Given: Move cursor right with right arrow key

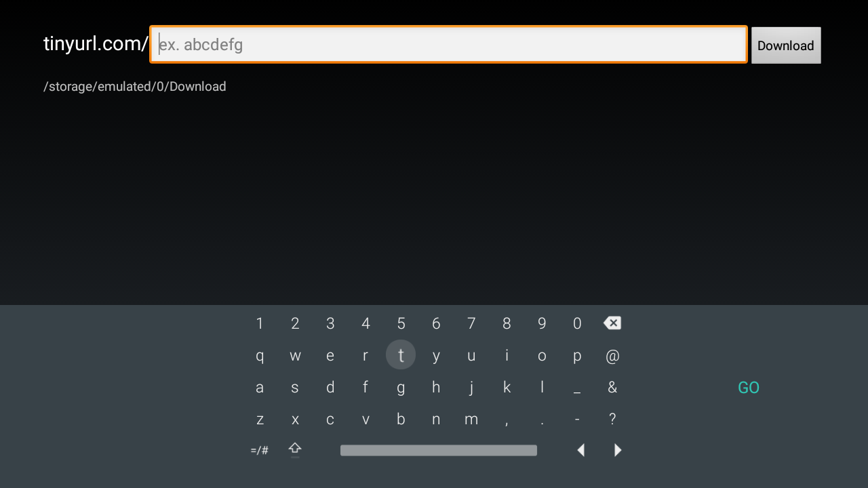Looking at the screenshot, I should (617, 450).
